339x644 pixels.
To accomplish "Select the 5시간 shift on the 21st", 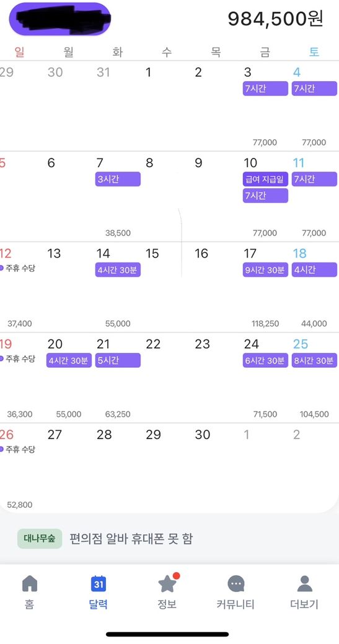I will click(118, 360).
